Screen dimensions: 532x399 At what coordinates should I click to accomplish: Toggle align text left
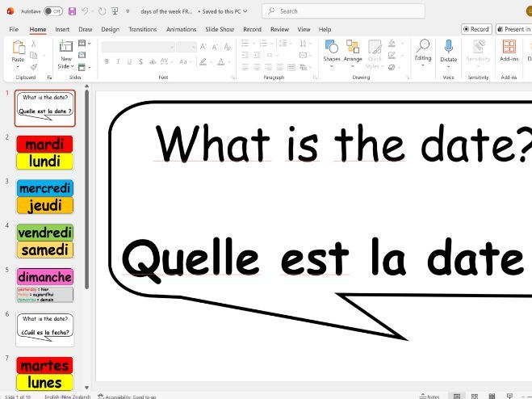(245, 67)
